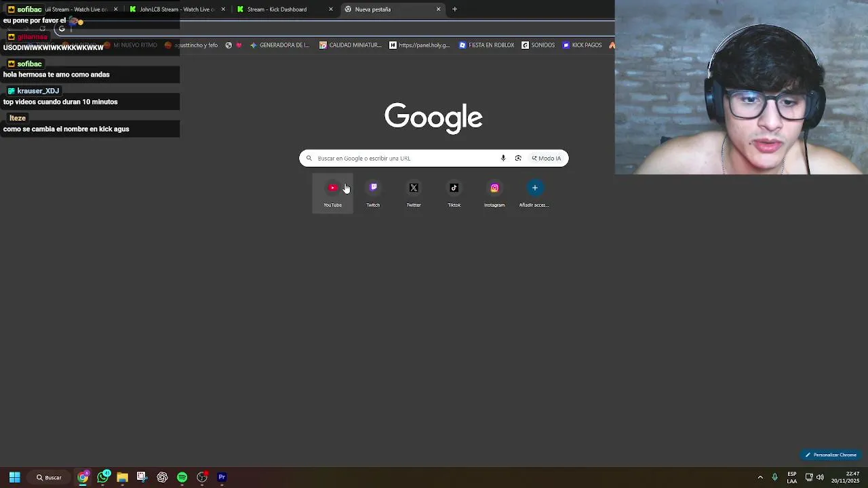Open Modo IA in the search box
This screenshot has height=488, width=868.
546,158
